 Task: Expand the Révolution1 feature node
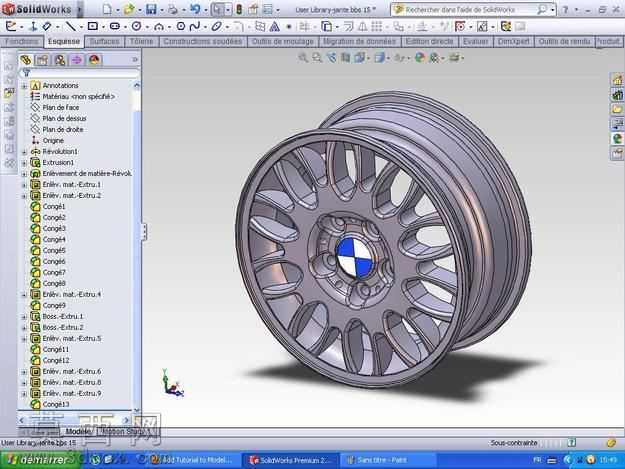point(24,152)
